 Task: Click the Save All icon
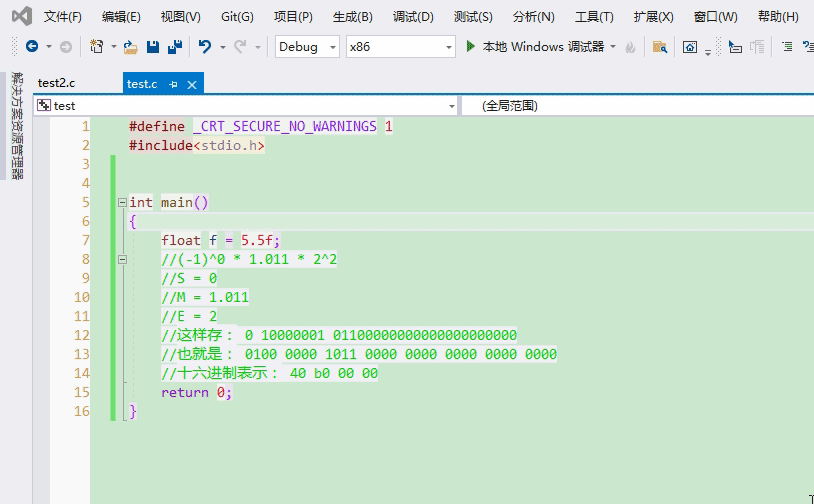(x=174, y=47)
